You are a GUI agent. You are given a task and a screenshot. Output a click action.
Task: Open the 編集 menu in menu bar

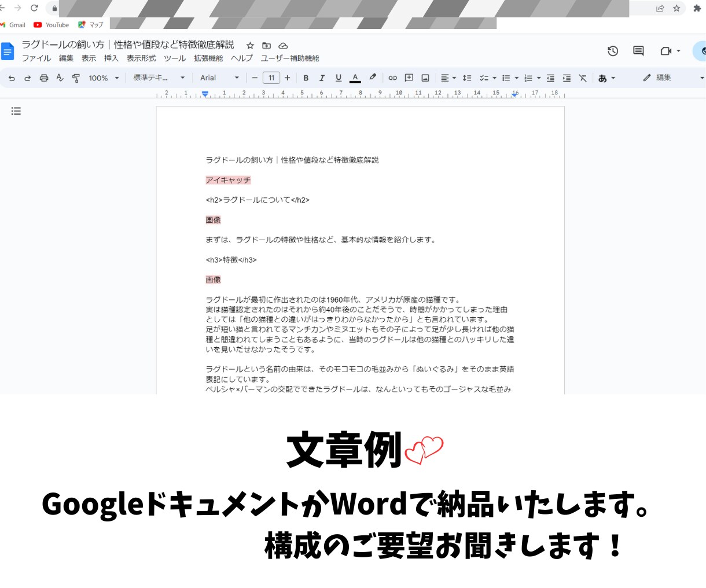pos(66,58)
